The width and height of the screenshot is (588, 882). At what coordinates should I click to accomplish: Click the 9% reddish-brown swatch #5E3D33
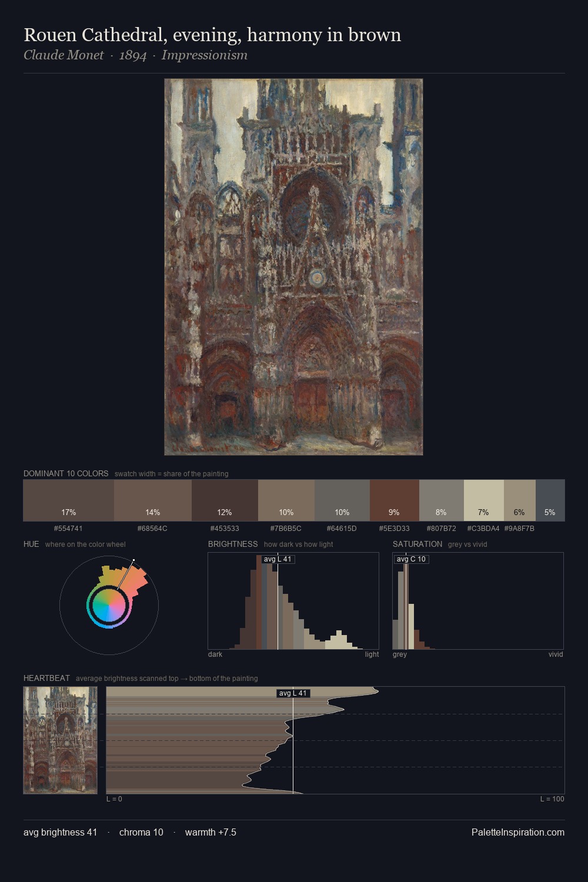click(395, 500)
